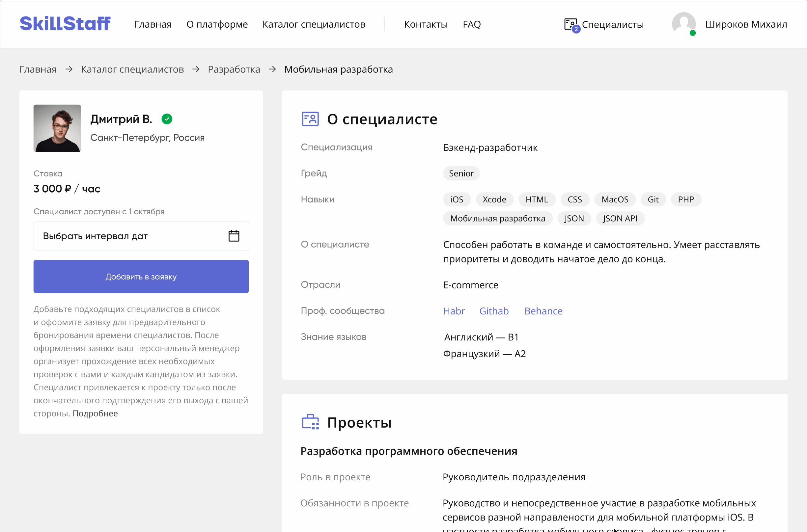Click Санкт-Петербург, Россия location text
Viewport: 807px width, 532px height.
147,138
